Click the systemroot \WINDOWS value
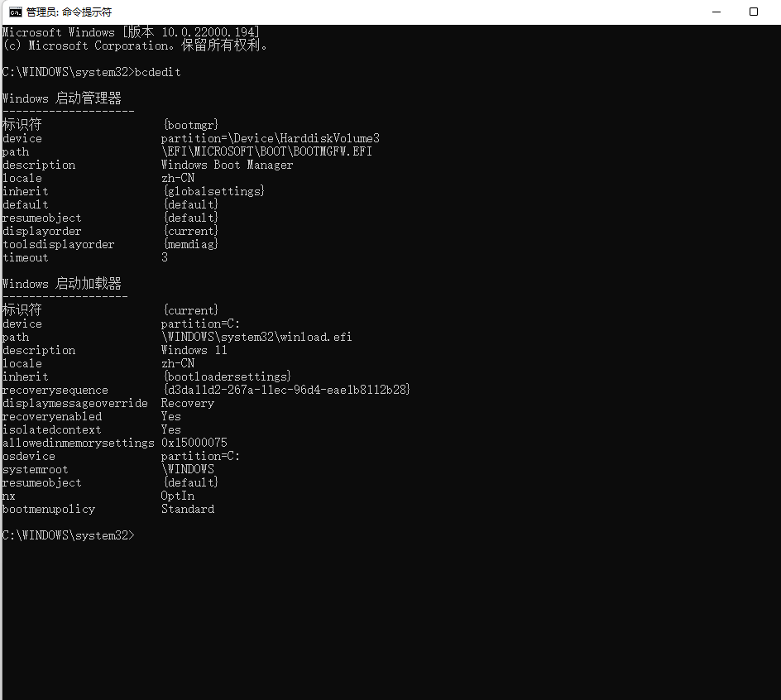The height and width of the screenshot is (700, 781). coord(188,469)
